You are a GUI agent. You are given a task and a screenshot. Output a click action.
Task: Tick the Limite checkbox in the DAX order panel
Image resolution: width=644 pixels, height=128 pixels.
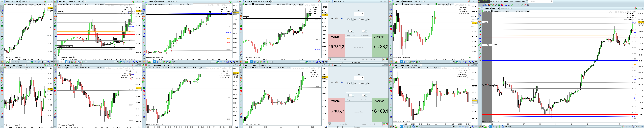coord(360,83)
